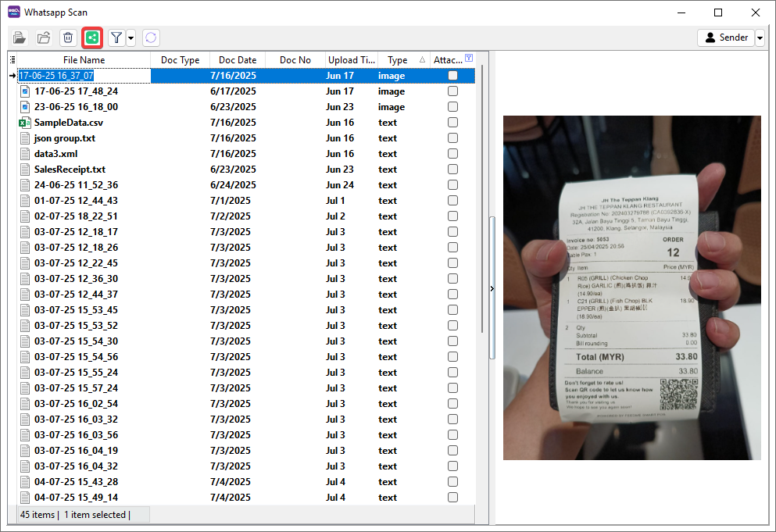Click the document icon of 24-06-25 11_52_36

coord(25,185)
